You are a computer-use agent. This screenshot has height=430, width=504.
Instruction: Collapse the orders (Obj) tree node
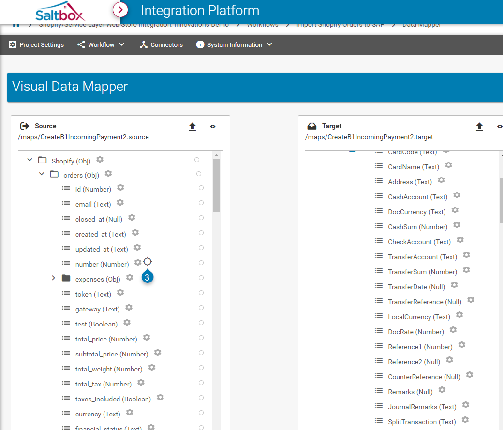[x=42, y=174]
